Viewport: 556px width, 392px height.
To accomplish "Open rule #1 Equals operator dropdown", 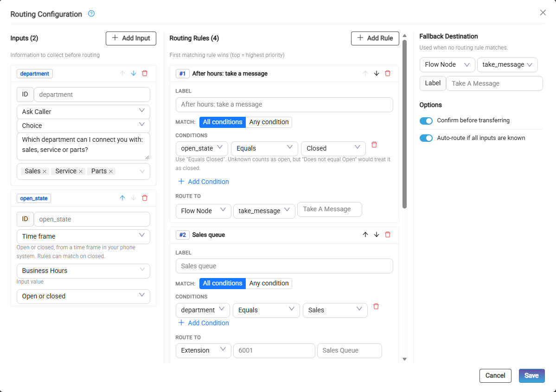I will click(264, 148).
